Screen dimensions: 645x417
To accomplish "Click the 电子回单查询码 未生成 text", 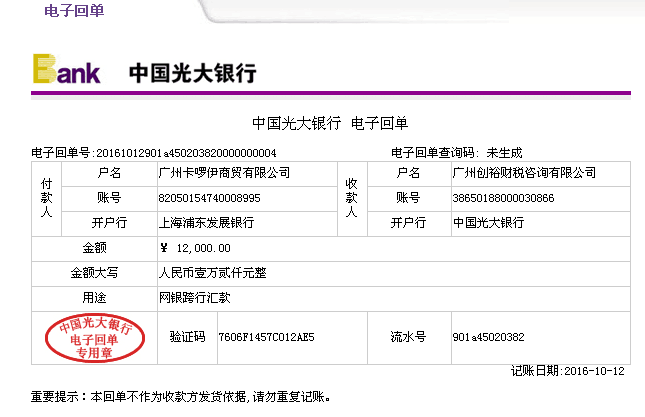I will click(457, 153).
